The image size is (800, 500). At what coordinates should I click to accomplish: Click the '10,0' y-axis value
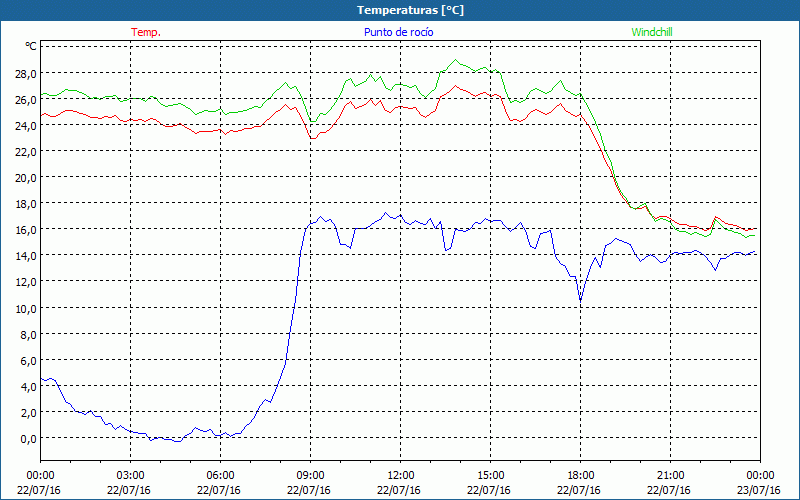click(25, 308)
